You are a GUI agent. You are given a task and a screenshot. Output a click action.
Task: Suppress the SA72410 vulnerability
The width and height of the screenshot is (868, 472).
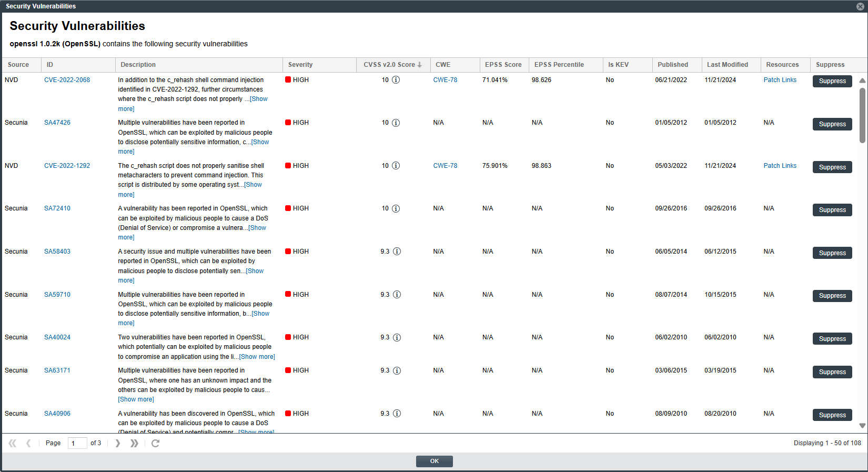click(832, 210)
